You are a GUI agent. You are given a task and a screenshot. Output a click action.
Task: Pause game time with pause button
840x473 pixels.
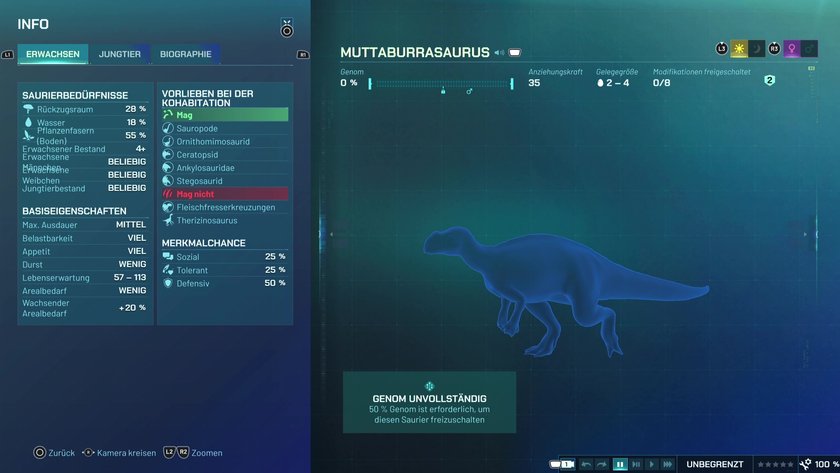coord(620,464)
